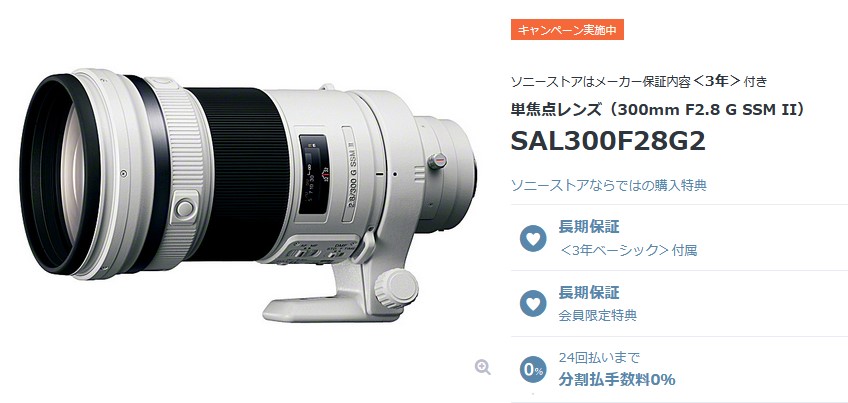Viewport: 848px width, 403px height.
Task: Click the heart icon beside 会員限定特典
Action: pyautogui.click(x=533, y=303)
